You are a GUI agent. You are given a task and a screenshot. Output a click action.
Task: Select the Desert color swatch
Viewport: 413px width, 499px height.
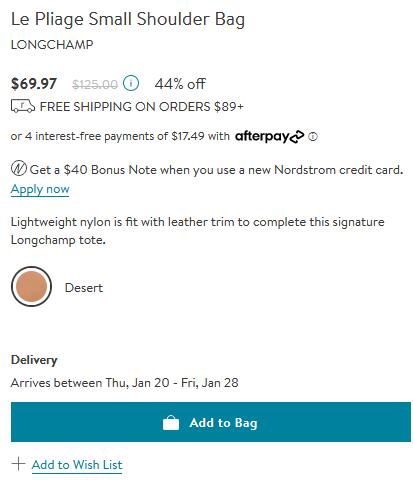click(x=31, y=287)
